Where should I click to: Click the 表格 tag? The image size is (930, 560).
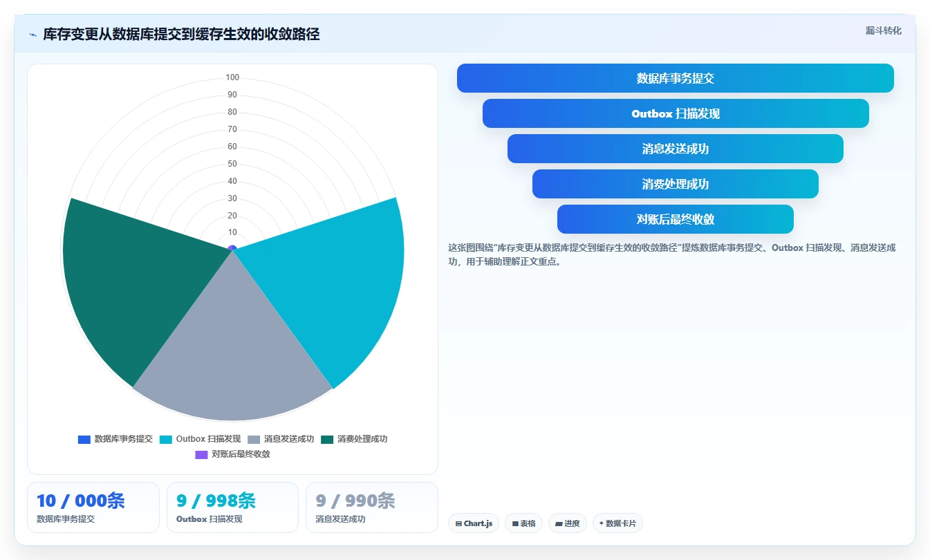click(x=524, y=523)
